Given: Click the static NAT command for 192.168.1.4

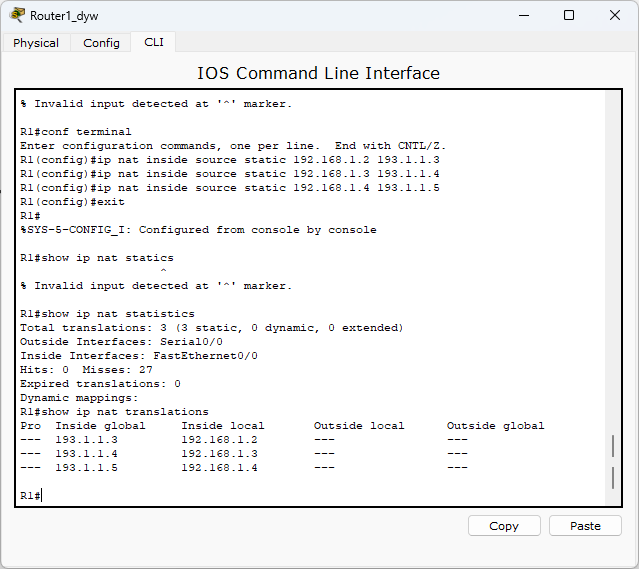Looking at the screenshot, I should pos(230,188).
